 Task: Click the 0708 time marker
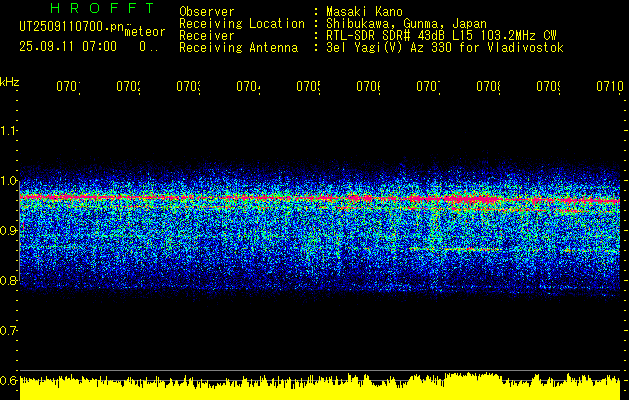[x=489, y=86]
